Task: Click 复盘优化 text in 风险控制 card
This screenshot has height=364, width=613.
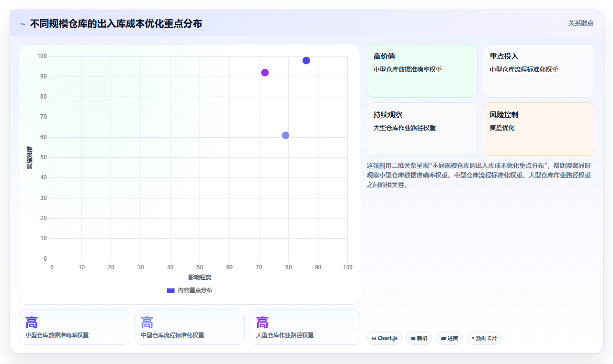Action: [502, 128]
